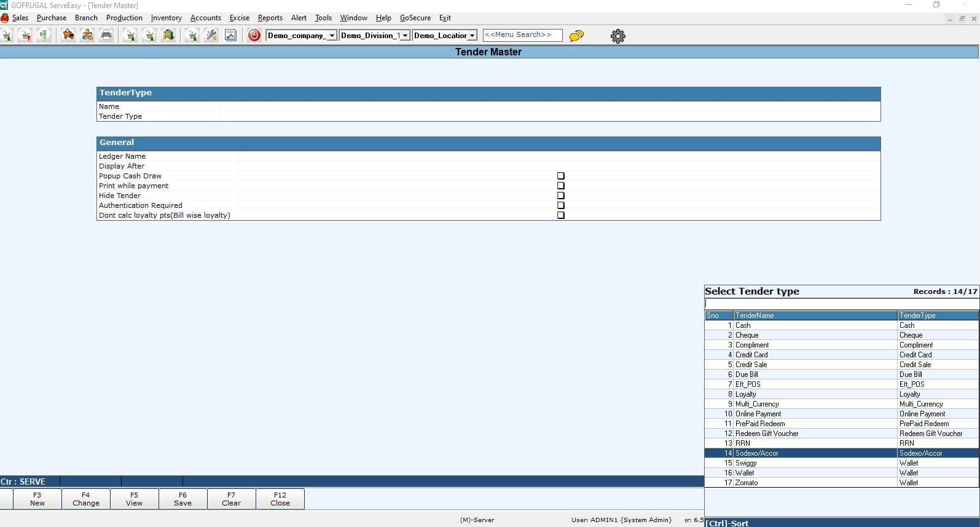Click the Ledger Name input field
Image resolution: width=980 pixels, height=527 pixels.
[560, 156]
